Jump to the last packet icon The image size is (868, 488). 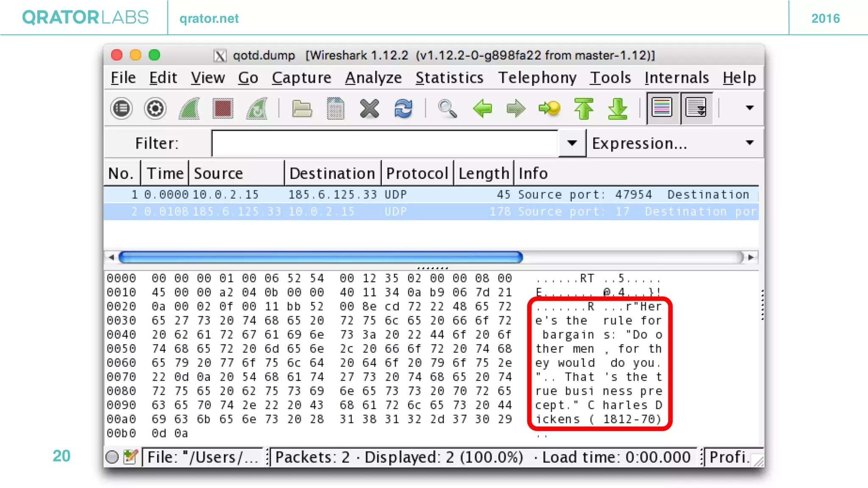coord(618,108)
